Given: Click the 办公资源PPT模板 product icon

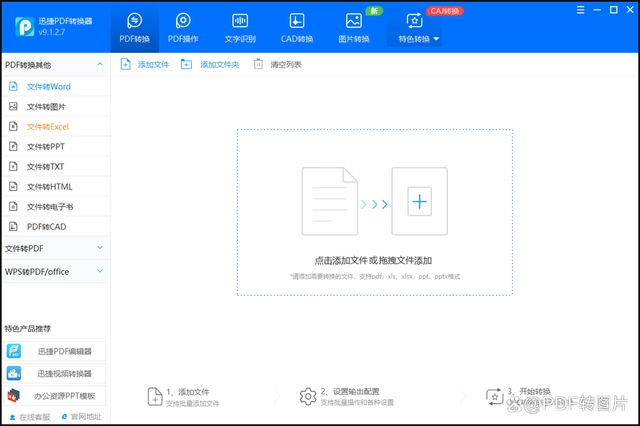Looking at the screenshot, I should 14,396.
